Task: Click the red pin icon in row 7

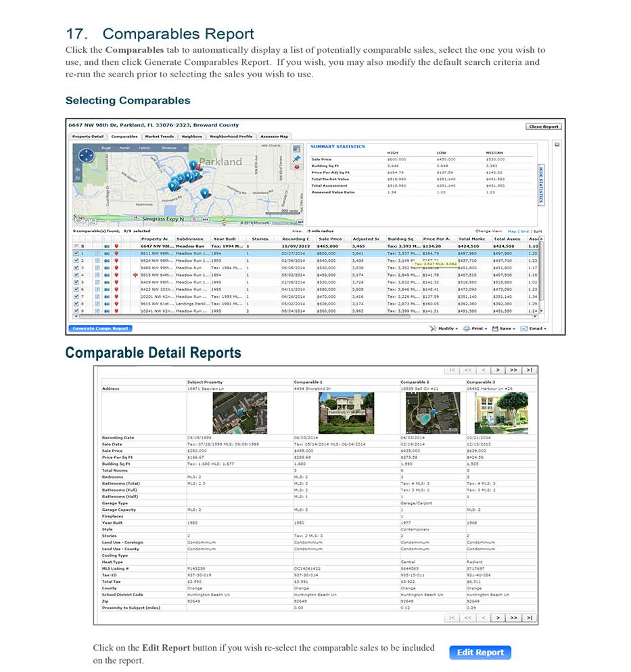Action: (x=116, y=296)
